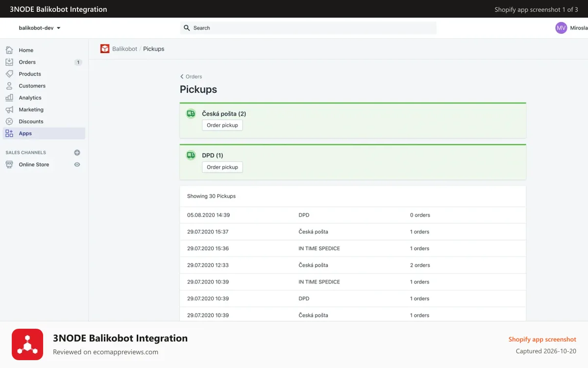The image size is (588, 368).
Task: Open pickup row 05.08.2020 14:39
Action: [353, 215]
